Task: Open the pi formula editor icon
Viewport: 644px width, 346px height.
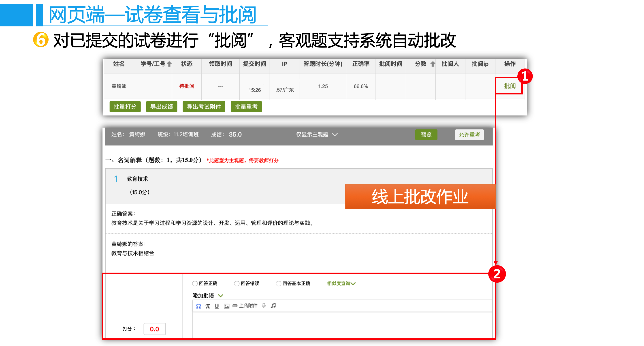Action: 208,306
